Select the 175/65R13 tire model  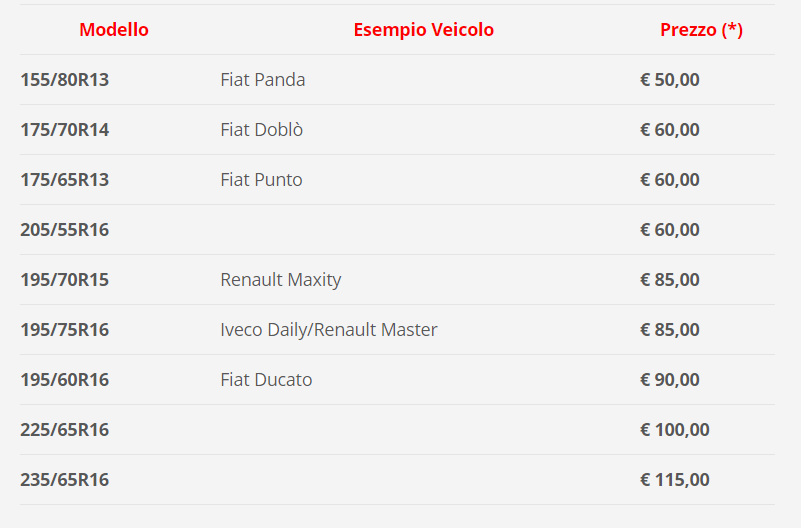pos(64,180)
